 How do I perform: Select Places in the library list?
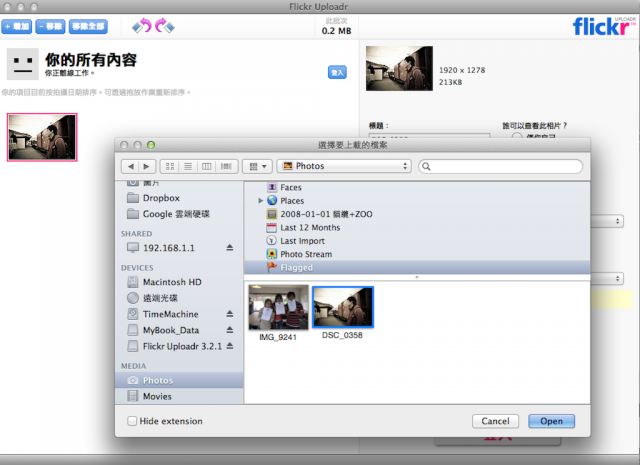point(417,200)
